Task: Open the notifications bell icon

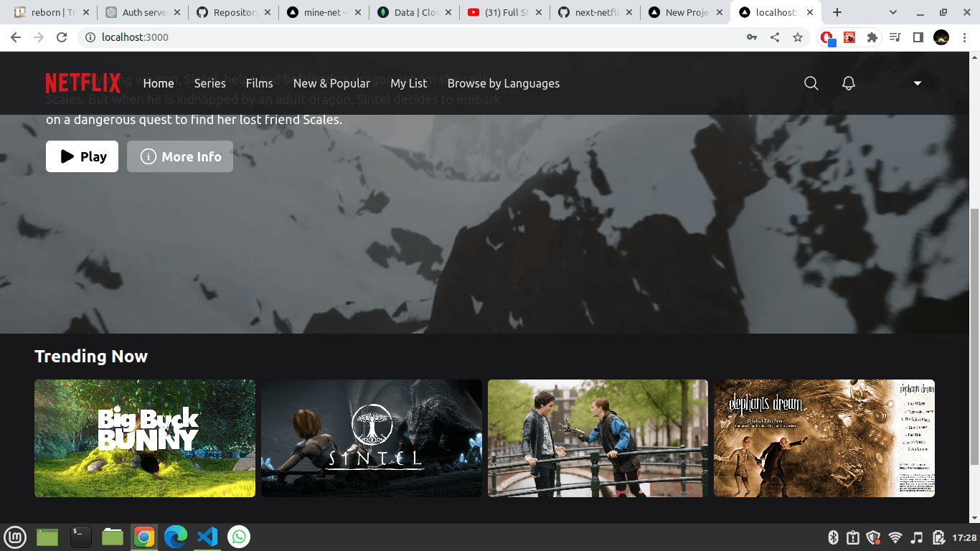Action: [848, 83]
